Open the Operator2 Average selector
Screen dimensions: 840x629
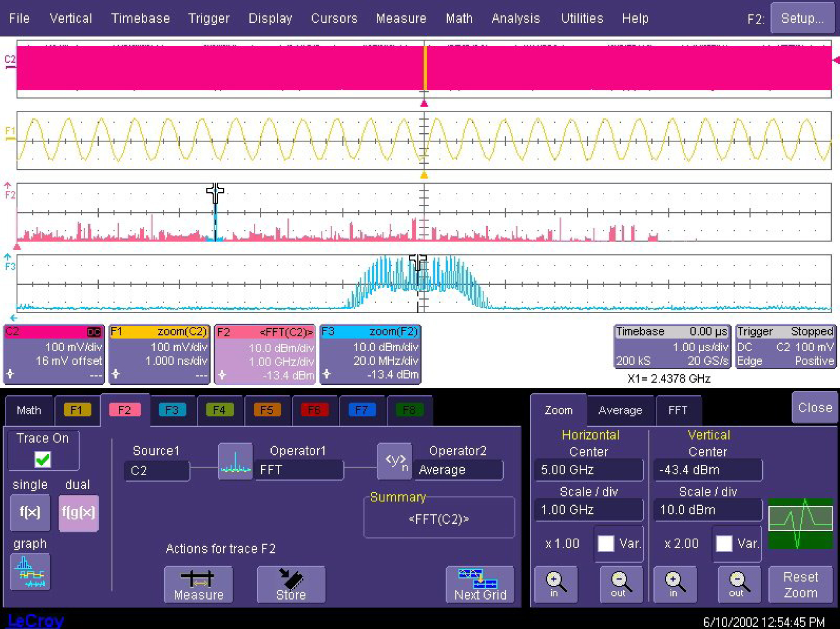coord(458,470)
